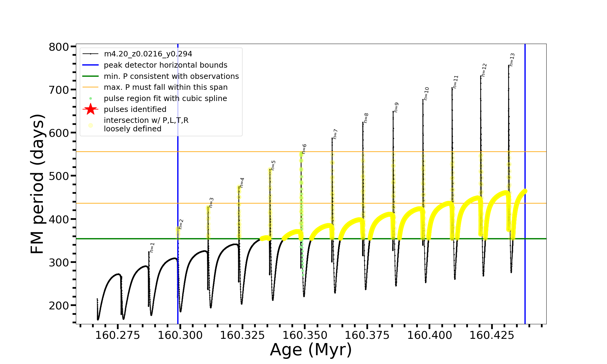Click the red star legend marker
The height and width of the screenshot is (364, 607).
tap(90, 109)
